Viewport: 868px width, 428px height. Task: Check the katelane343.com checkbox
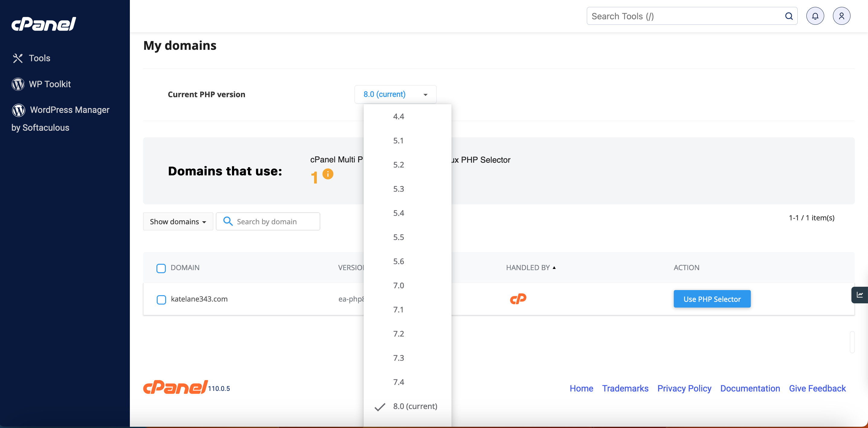pyautogui.click(x=161, y=299)
